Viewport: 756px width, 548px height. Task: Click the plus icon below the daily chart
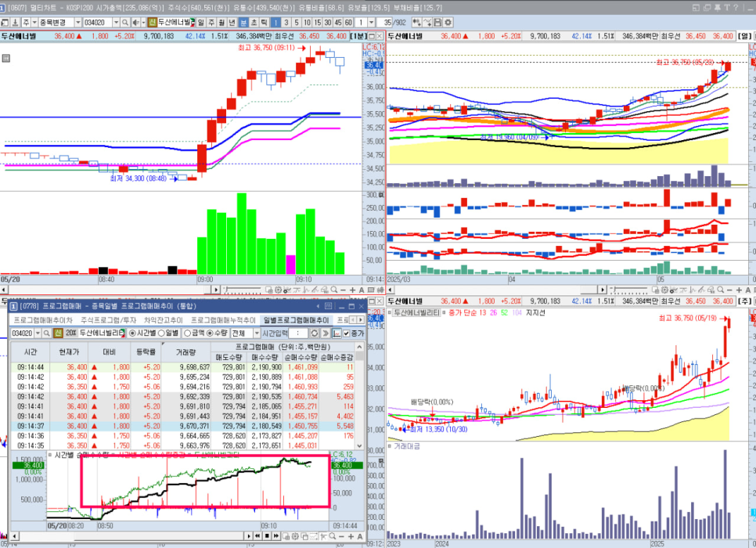739,290
